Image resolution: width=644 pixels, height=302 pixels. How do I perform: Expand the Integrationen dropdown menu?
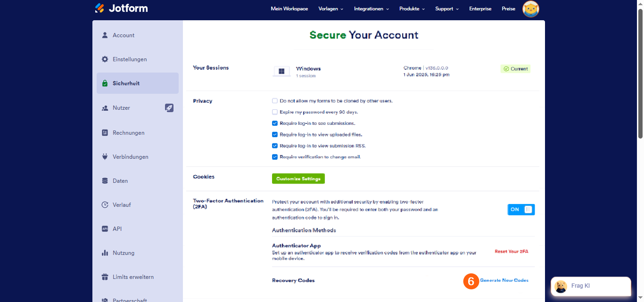(372, 9)
